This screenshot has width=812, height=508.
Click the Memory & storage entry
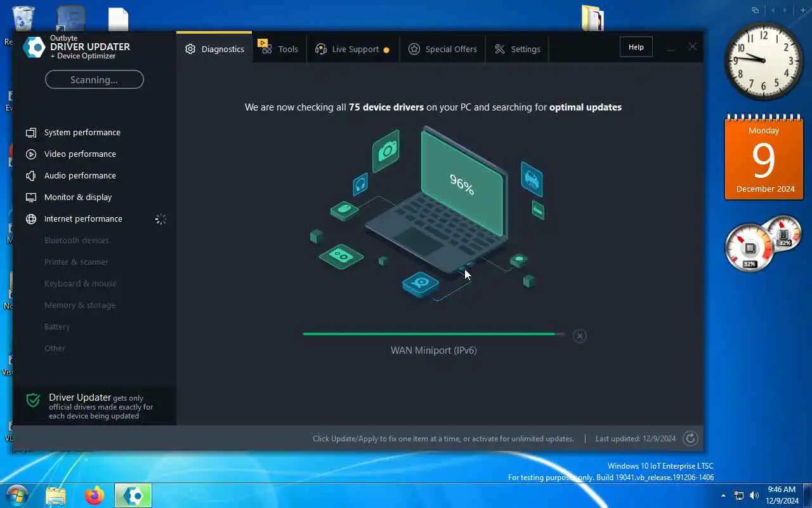(80, 305)
